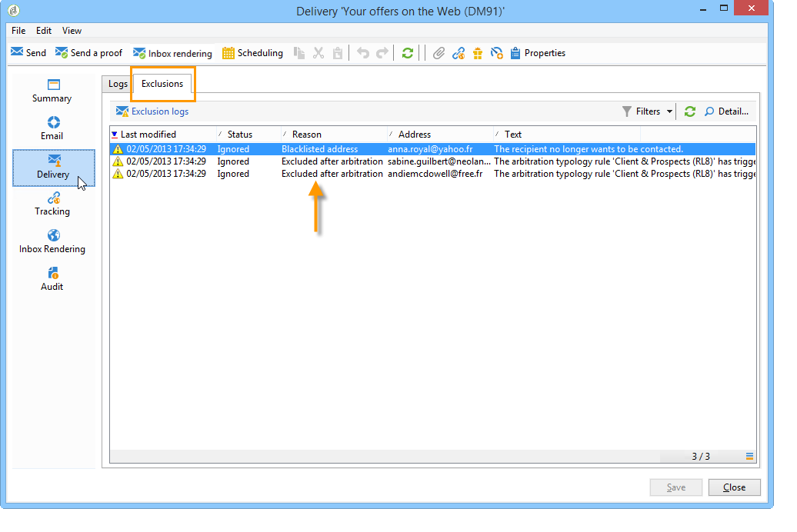
Task: Click warning icon on the anna.royal row
Action: 118,149
